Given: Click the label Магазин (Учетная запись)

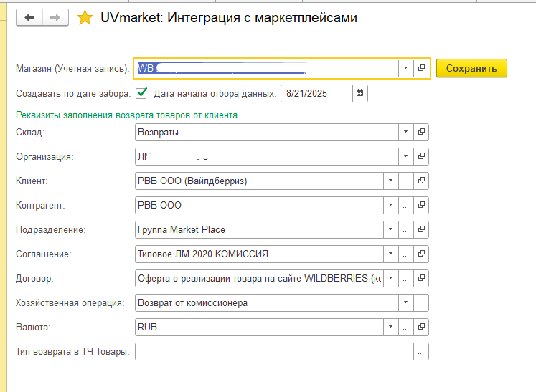Looking at the screenshot, I should (72, 69).
